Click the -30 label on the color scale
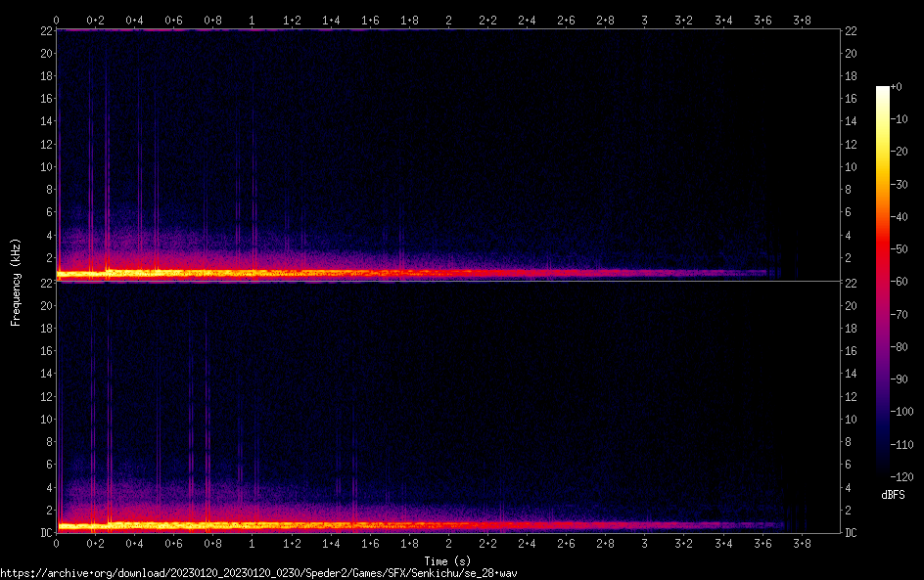This screenshot has width=924, height=580. click(x=896, y=185)
